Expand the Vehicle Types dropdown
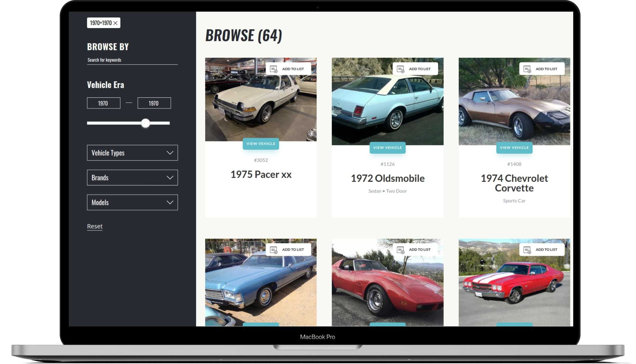This screenshot has width=636, height=364. 132,153
